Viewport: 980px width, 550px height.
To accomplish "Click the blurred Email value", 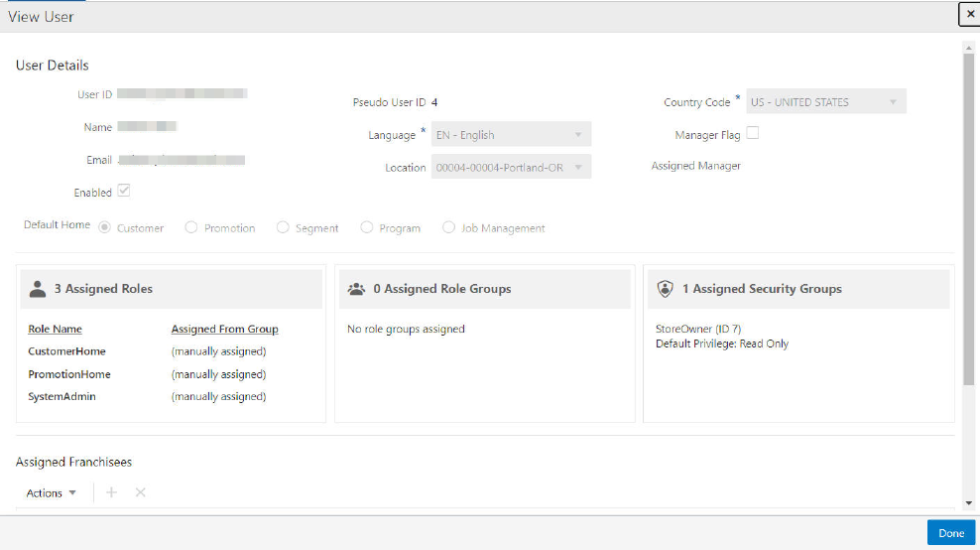I will [182, 160].
